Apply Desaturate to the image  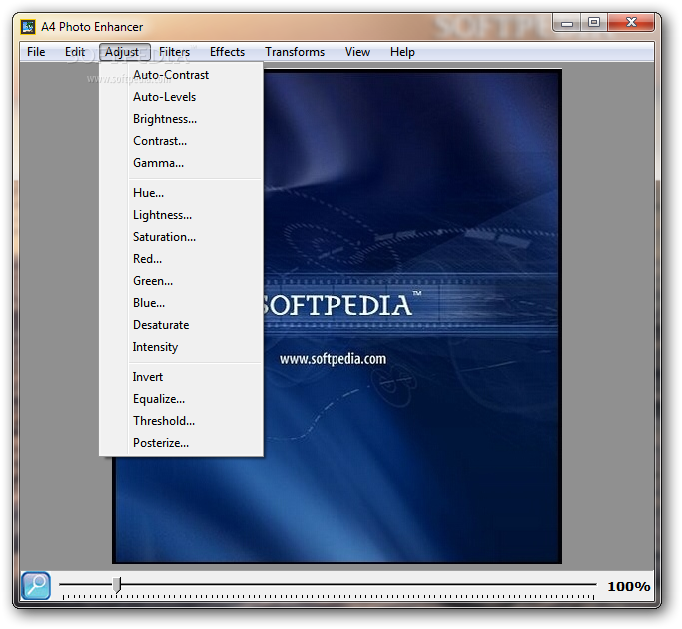[x=182, y=325]
